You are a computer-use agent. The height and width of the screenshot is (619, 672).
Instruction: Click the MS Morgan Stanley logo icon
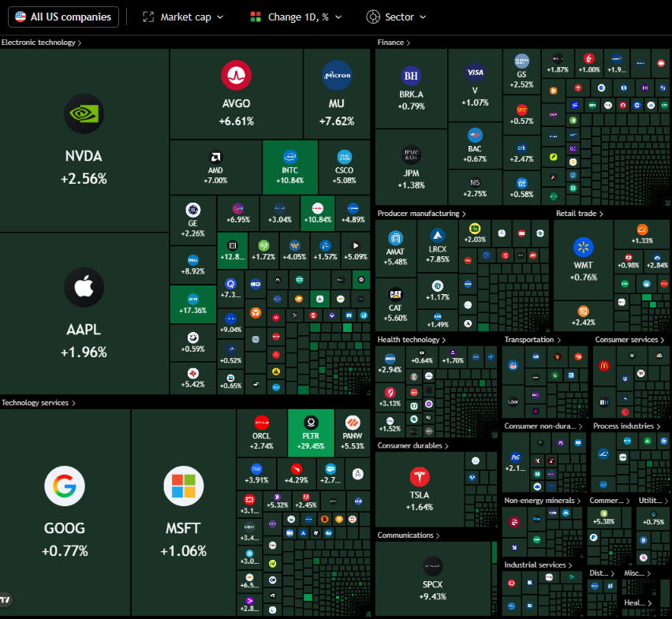tap(475, 182)
